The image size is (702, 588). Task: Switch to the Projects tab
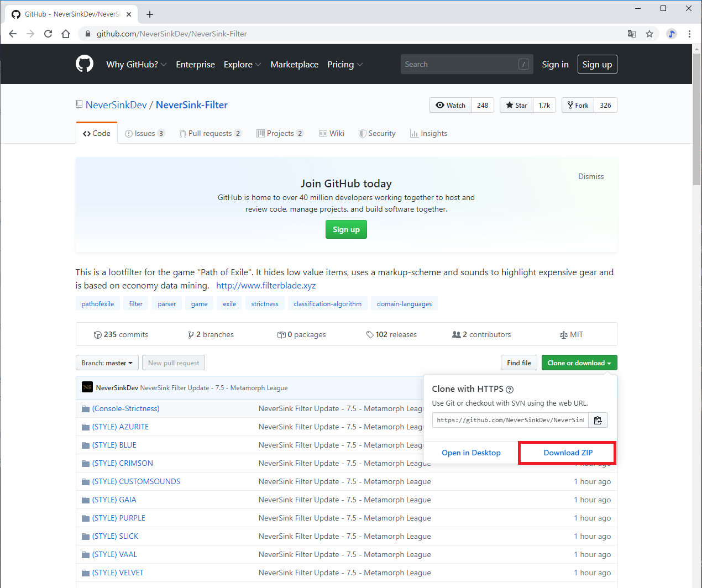[x=280, y=133]
